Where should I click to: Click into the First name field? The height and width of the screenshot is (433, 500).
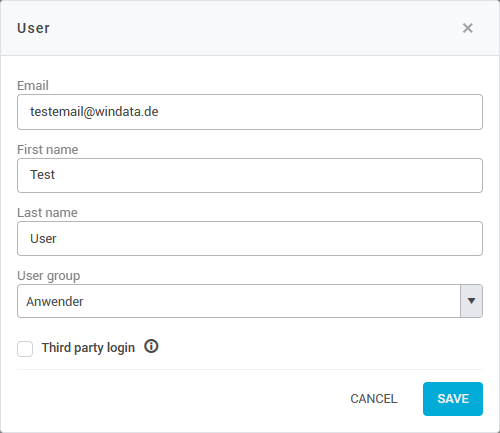[x=250, y=175]
